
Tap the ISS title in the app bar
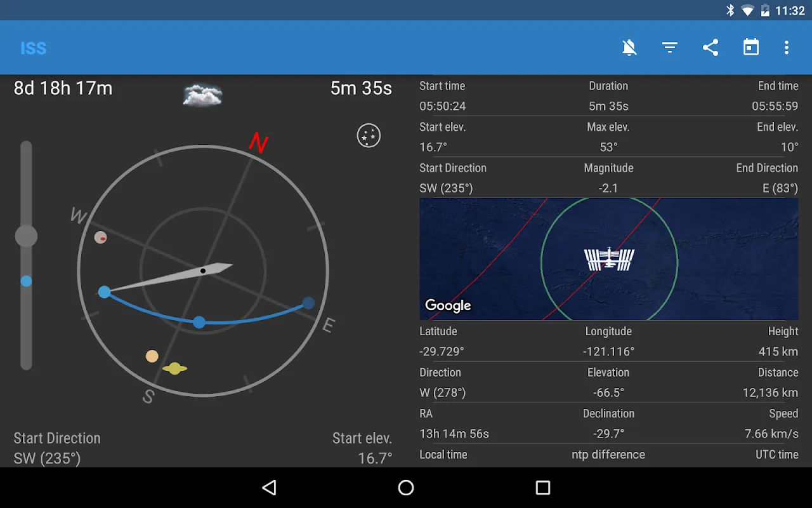coord(34,48)
